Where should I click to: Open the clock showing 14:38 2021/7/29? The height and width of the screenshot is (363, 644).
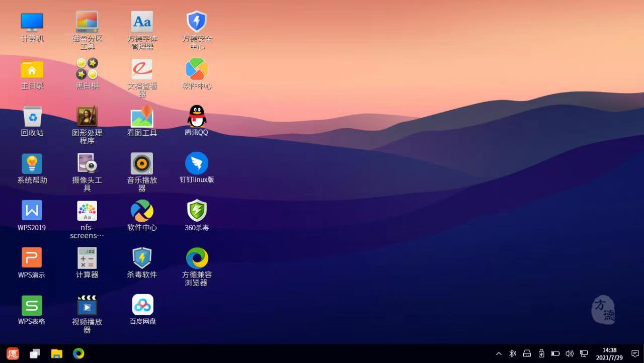(x=609, y=353)
